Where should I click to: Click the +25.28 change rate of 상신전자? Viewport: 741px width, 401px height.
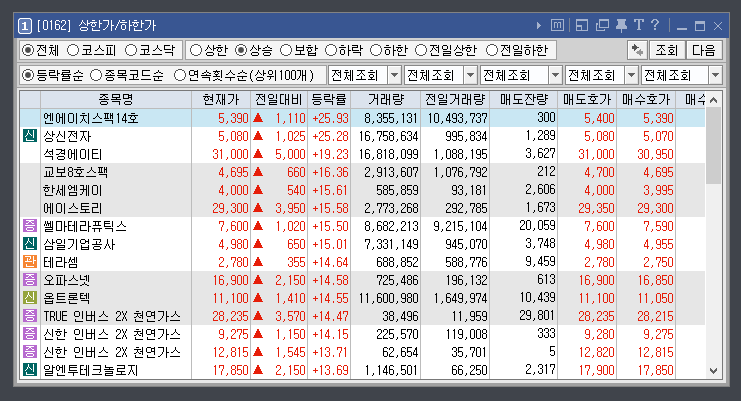(330, 137)
